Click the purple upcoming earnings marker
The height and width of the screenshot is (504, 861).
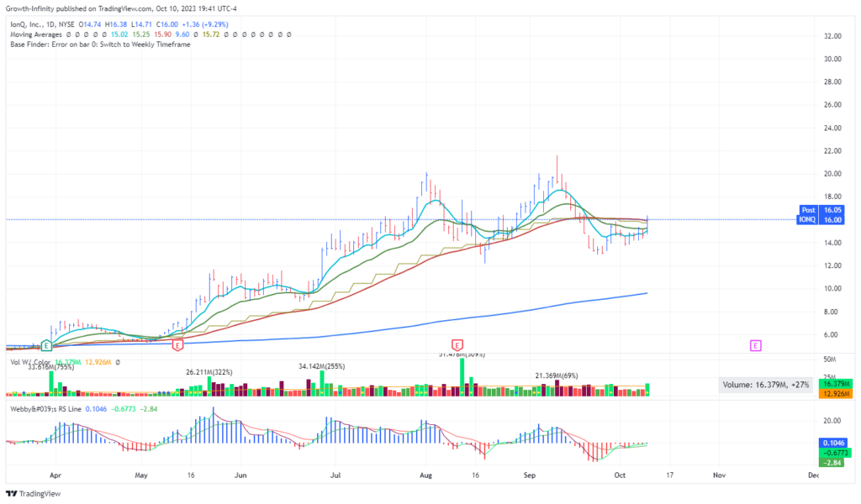[x=755, y=345]
